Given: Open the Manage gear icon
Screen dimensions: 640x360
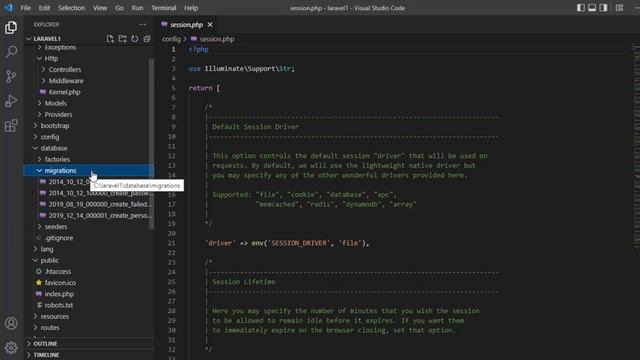Looking at the screenshot, I should (11, 348).
